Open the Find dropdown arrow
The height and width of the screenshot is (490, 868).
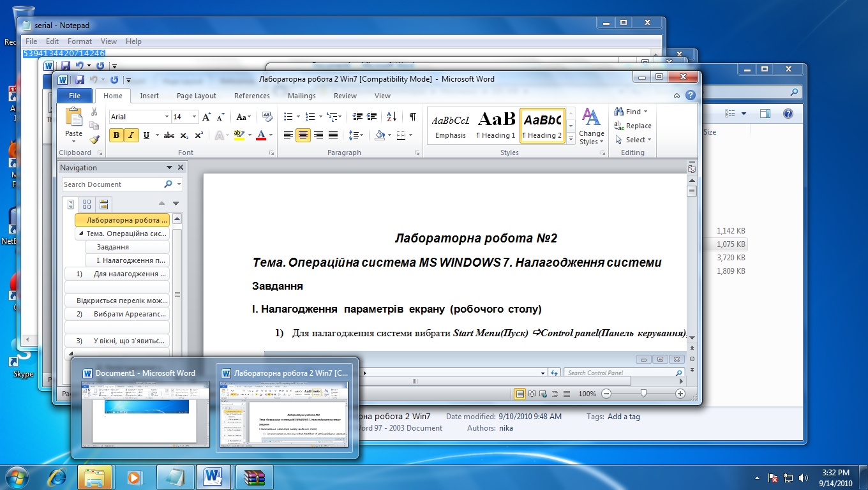pyautogui.click(x=645, y=112)
